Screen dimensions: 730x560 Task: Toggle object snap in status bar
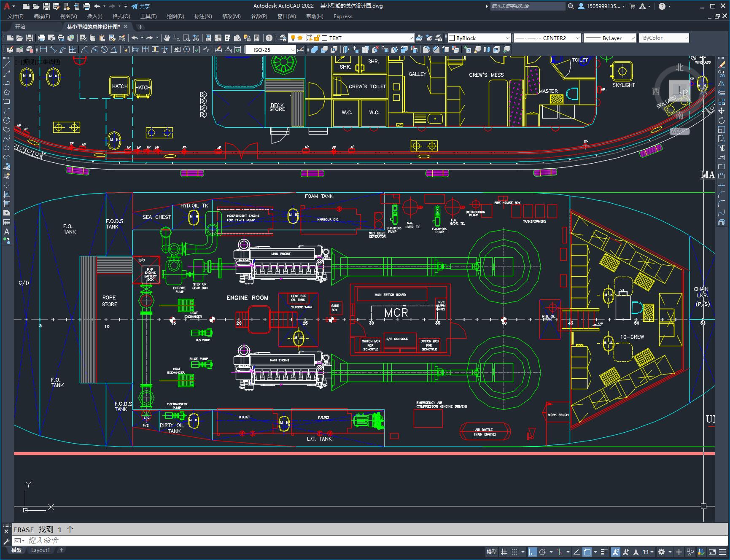(587, 552)
